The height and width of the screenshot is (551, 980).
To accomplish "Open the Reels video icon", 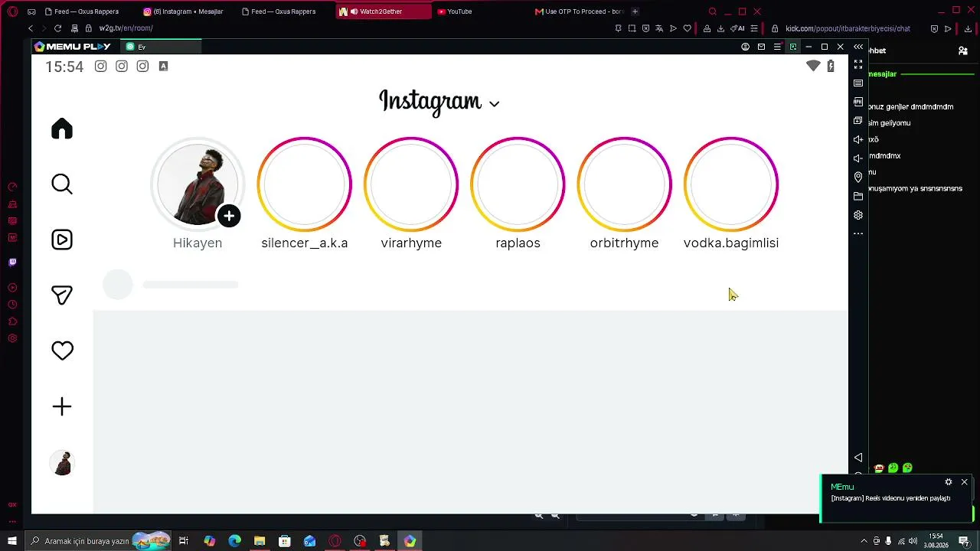I will (x=62, y=240).
